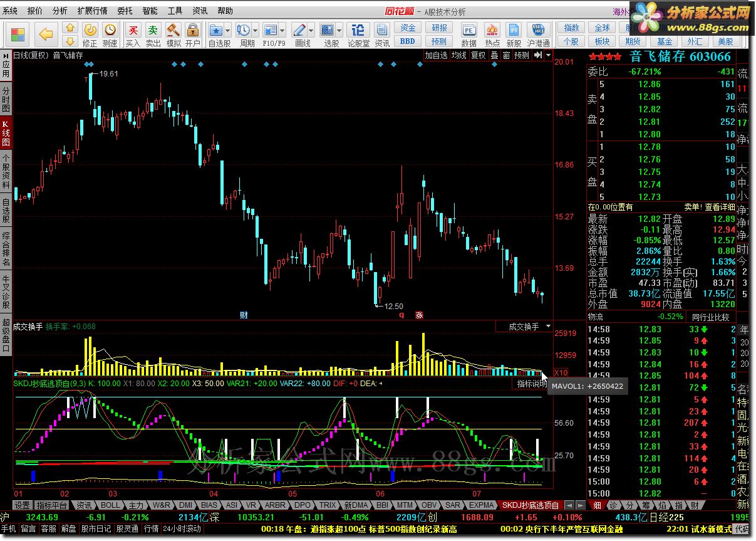Open the 画线 dropdown arrow
Image resolution: width=756 pixels, height=541 pixels.
click(x=311, y=29)
